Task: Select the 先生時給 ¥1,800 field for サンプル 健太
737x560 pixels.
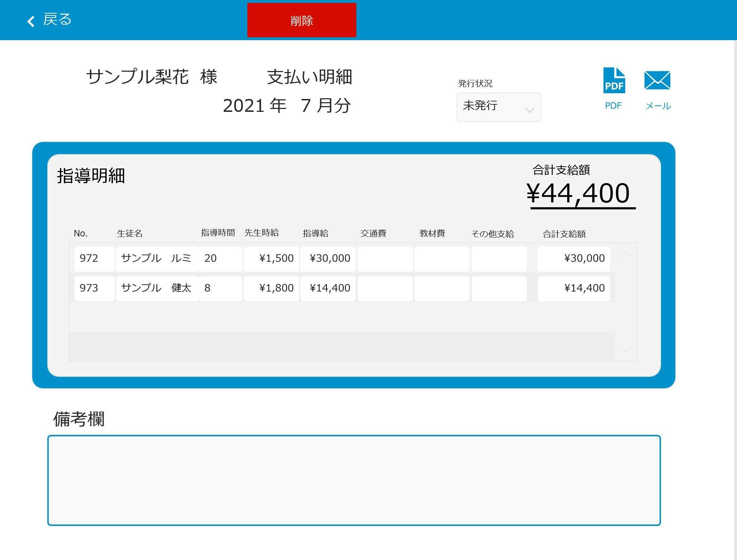Action: (x=271, y=288)
